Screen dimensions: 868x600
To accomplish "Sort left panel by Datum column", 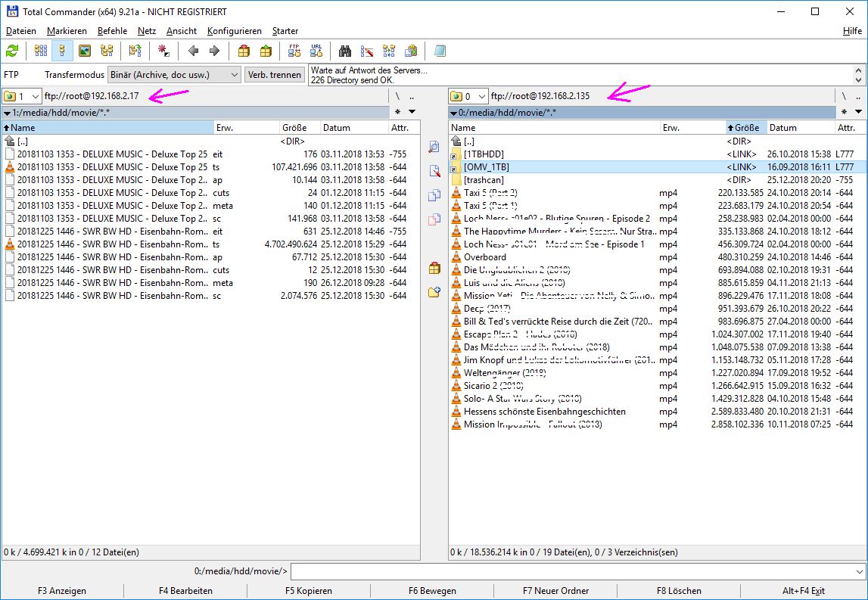I will [354, 127].
